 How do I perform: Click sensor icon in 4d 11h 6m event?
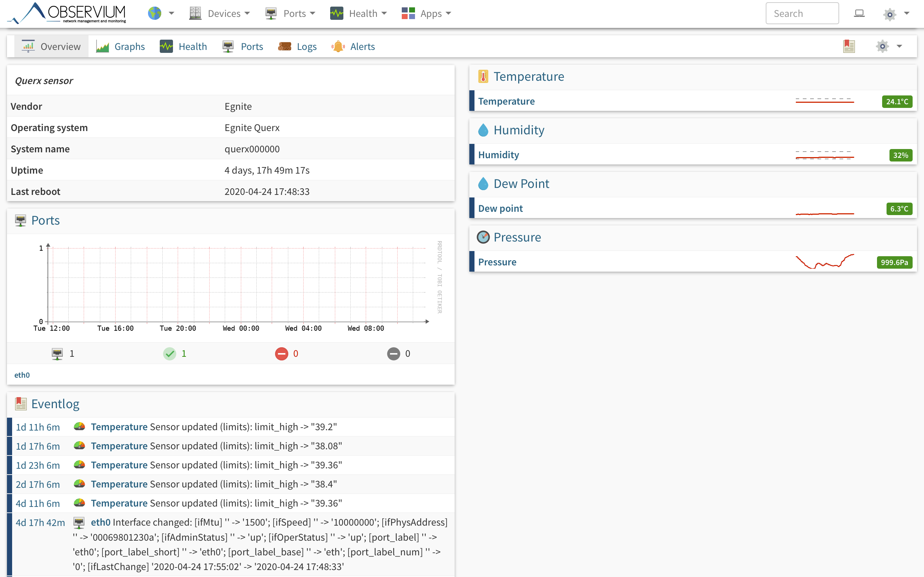click(79, 503)
